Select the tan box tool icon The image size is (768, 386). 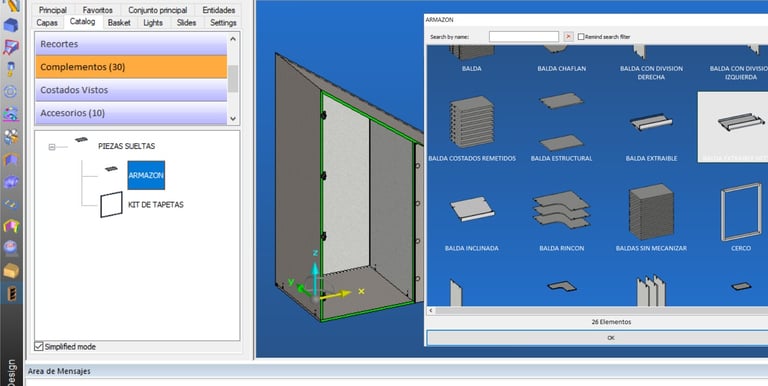pyautogui.click(x=11, y=270)
